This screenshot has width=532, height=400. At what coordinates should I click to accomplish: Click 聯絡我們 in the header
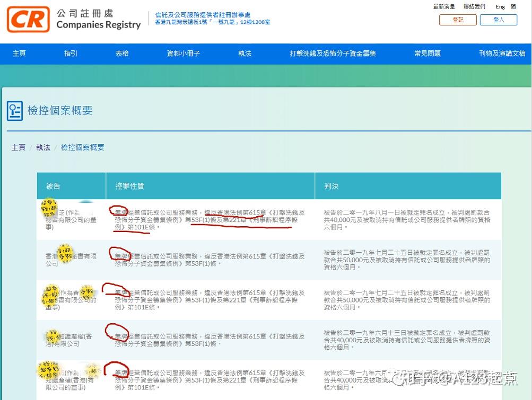coord(475,6)
